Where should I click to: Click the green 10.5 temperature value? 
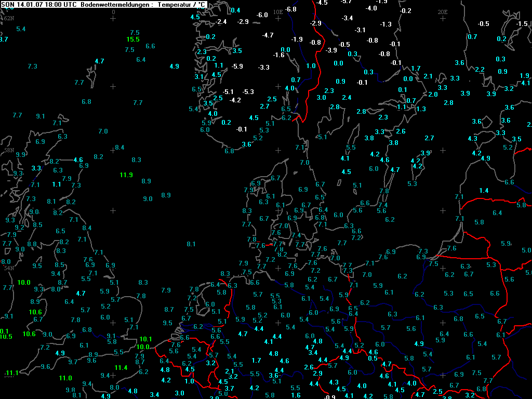click(x=6, y=337)
